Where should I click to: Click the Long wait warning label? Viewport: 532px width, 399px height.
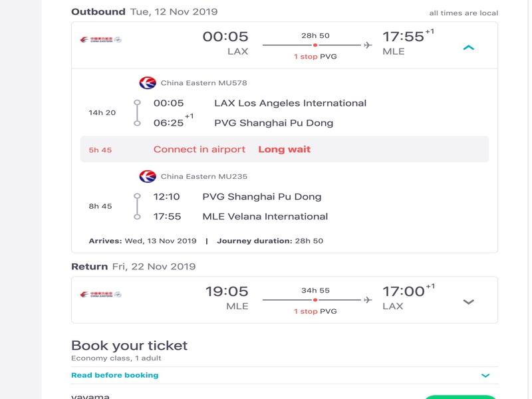tap(285, 149)
